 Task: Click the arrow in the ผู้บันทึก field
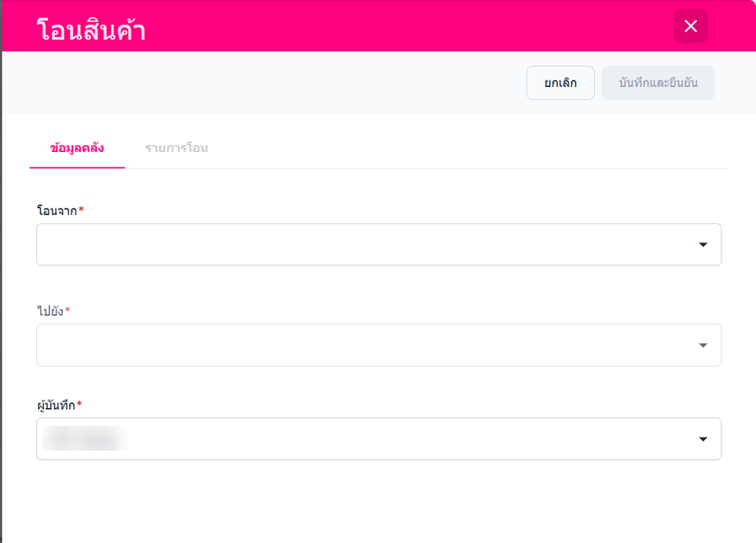click(x=703, y=439)
